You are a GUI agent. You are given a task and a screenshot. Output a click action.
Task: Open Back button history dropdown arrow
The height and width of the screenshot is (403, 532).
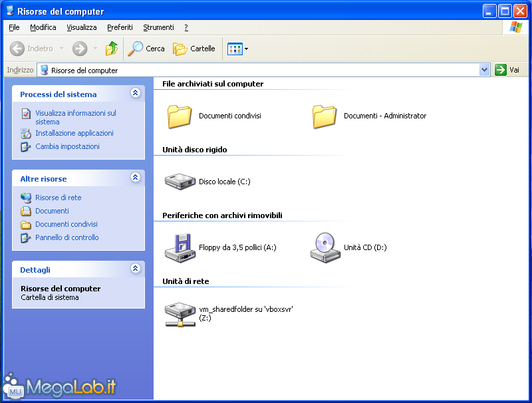click(x=61, y=49)
